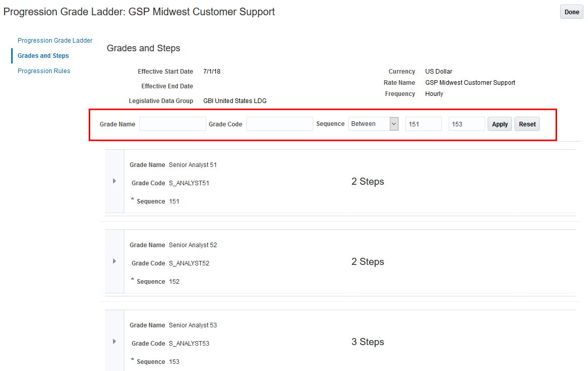Click the Reset filter button
Screen dimensions: 588x371
(527, 124)
